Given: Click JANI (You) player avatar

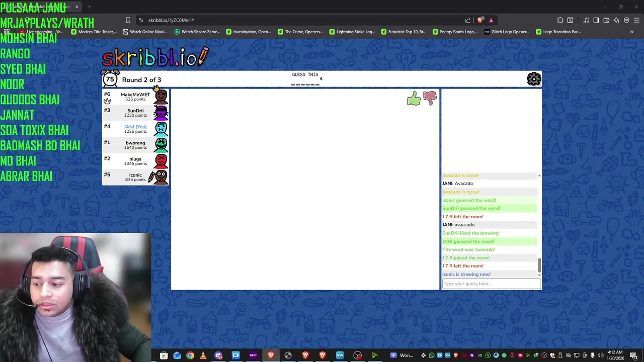Looking at the screenshot, I should [161, 129].
